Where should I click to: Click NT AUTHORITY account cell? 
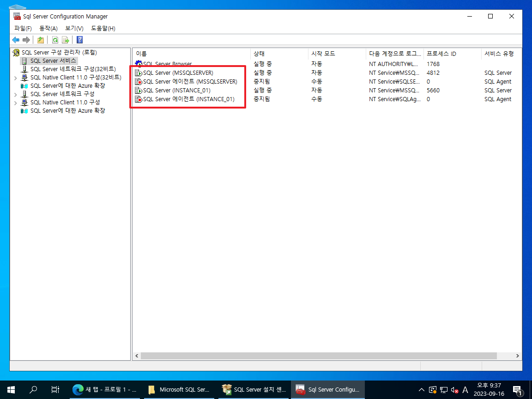(x=393, y=64)
